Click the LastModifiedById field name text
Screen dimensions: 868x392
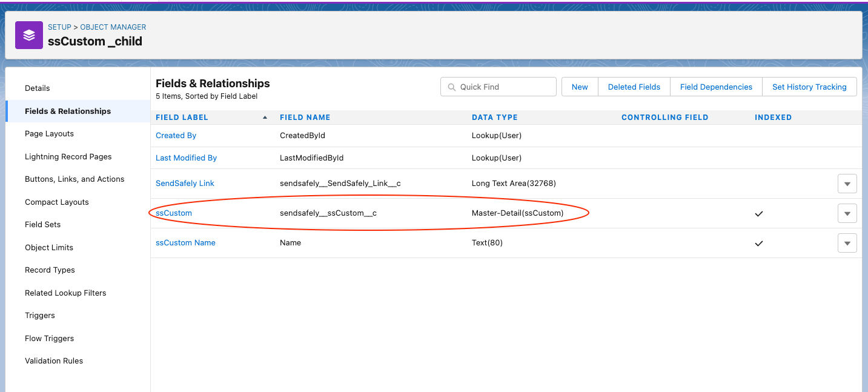(312, 158)
